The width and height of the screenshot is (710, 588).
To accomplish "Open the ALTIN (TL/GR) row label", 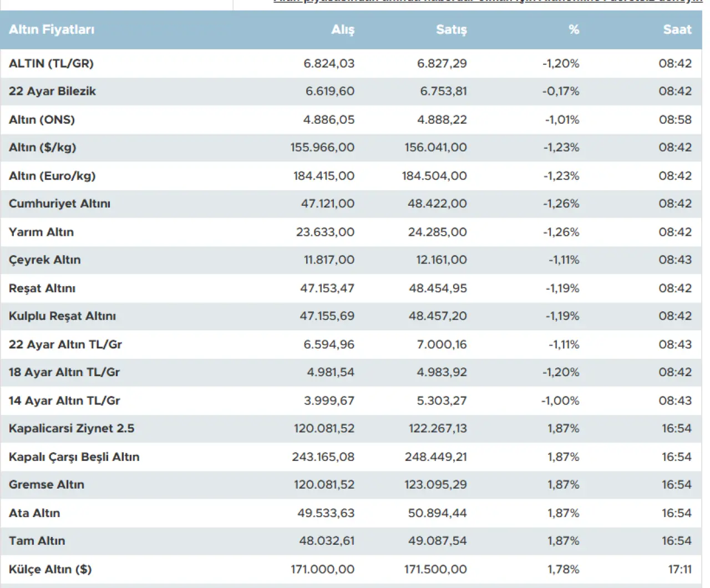I will pyautogui.click(x=51, y=63).
